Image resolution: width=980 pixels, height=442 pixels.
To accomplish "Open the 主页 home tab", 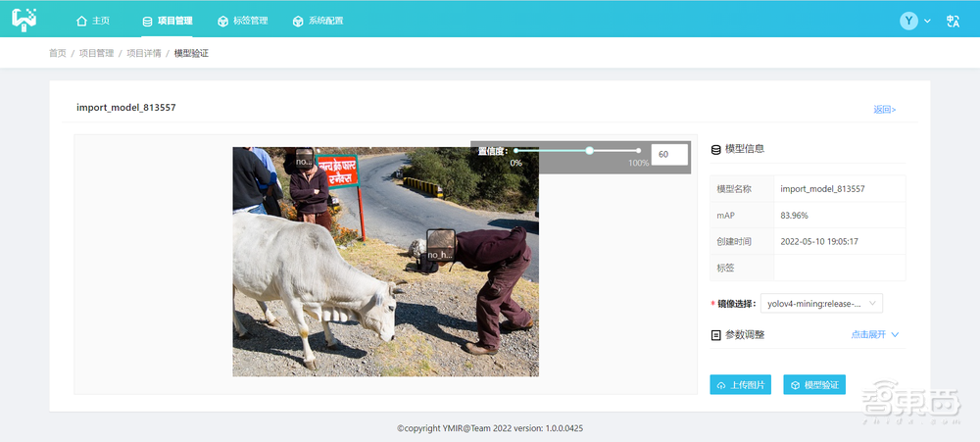I will [92, 21].
